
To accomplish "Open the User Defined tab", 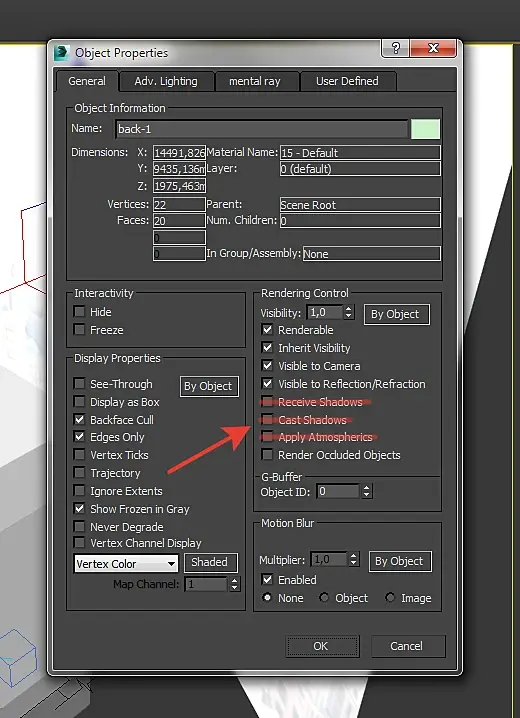I will 347,82.
